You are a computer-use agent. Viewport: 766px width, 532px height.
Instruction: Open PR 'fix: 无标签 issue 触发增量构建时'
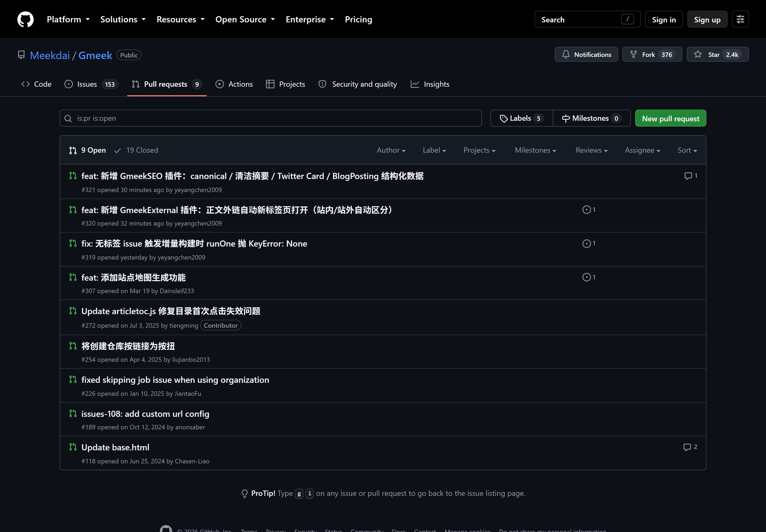pyautogui.click(x=194, y=244)
